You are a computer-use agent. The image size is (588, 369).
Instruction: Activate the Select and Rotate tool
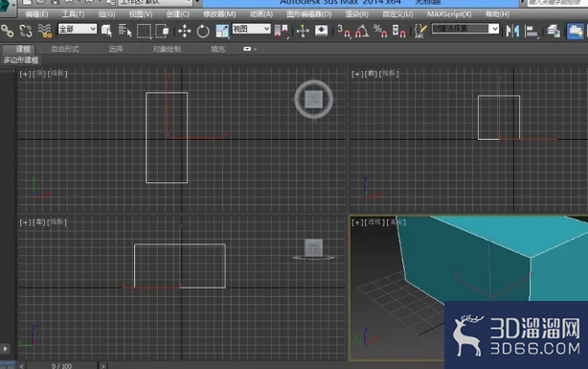point(203,31)
